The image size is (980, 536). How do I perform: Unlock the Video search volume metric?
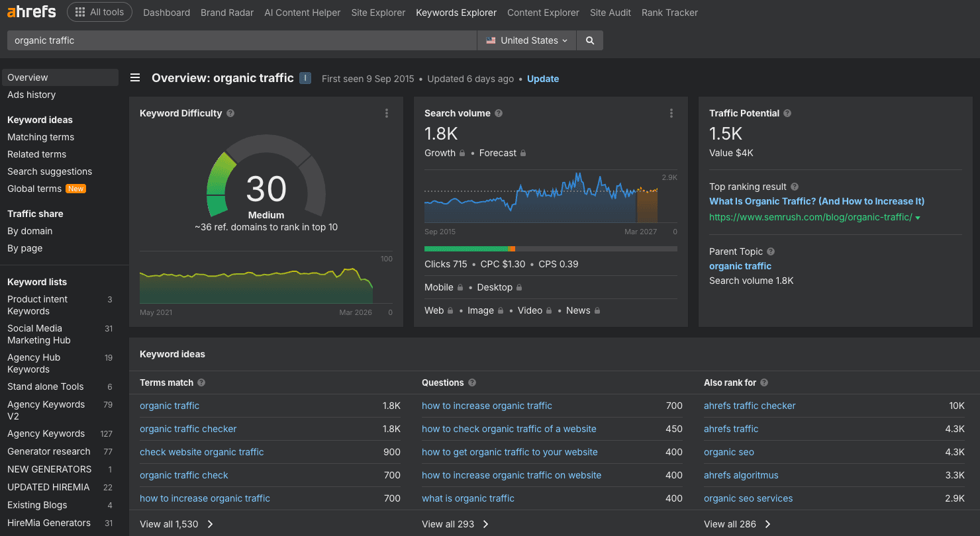click(550, 310)
